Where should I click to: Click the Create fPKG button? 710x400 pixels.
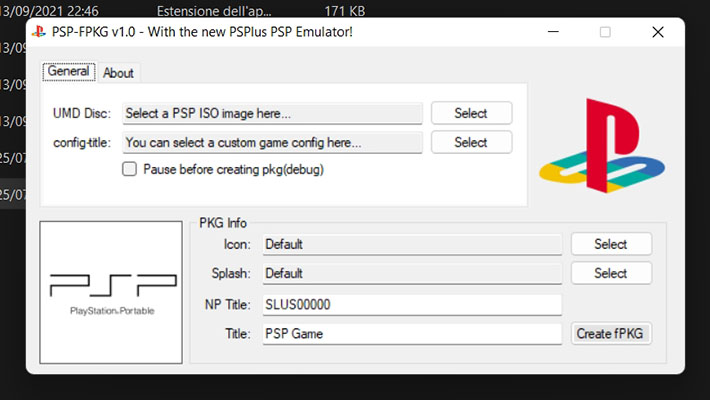611,334
